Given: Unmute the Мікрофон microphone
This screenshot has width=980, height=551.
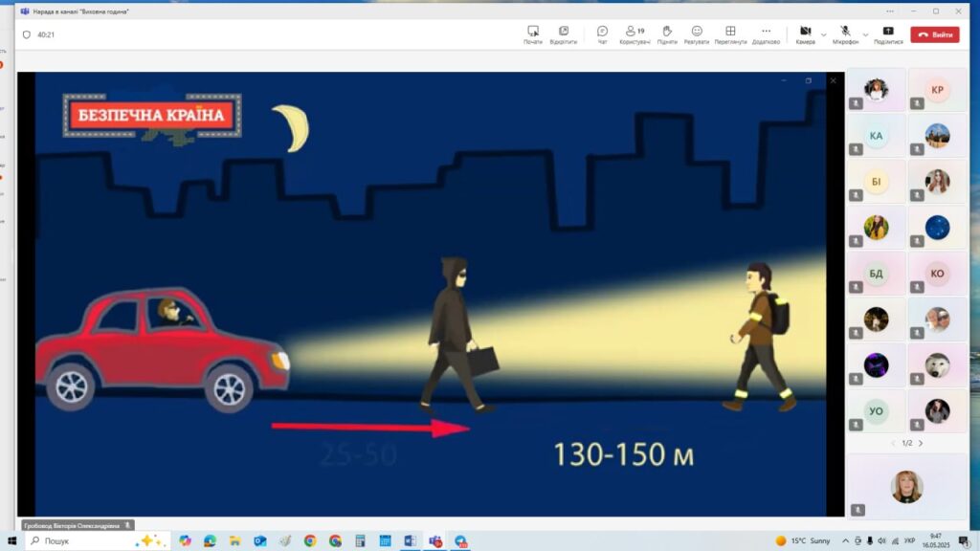Looking at the screenshot, I should pyautogui.click(x=845, y=34).
